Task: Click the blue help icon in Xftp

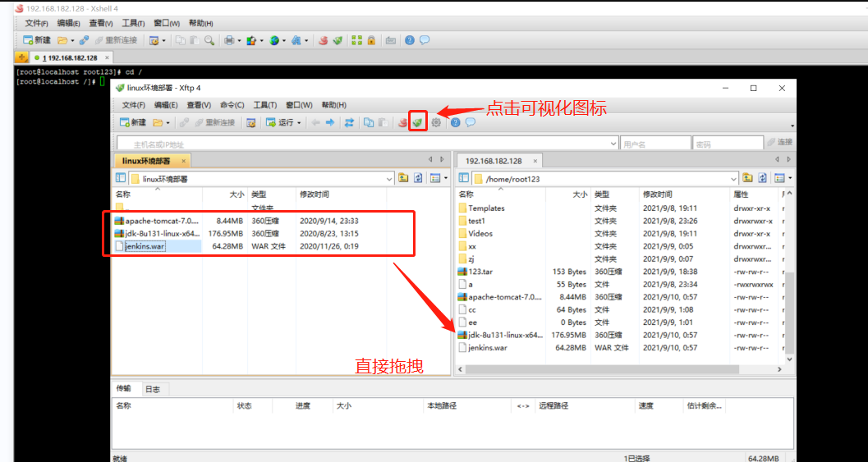Action: [x=456, y=122]
